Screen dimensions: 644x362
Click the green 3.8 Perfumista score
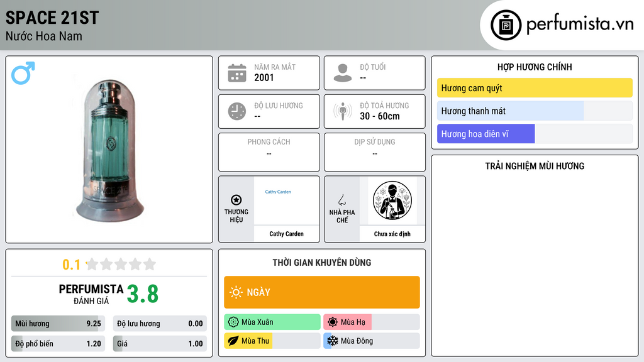143,294
